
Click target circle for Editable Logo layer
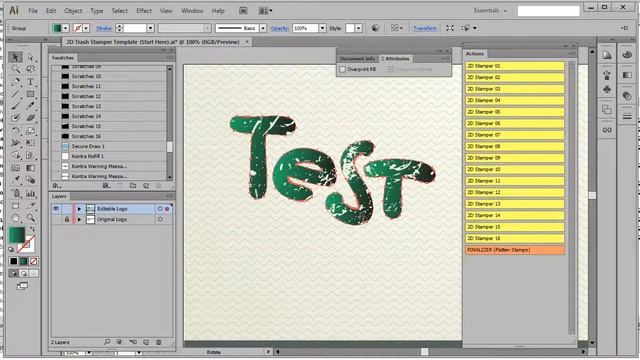coord(160,209)
